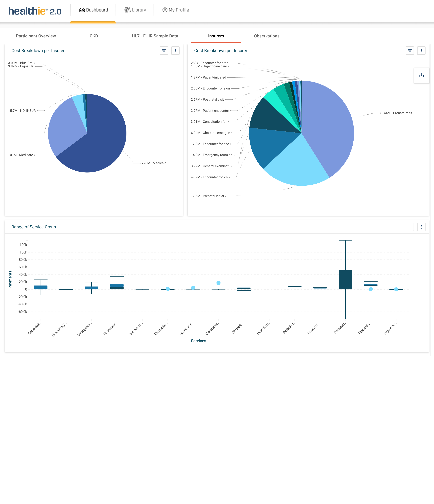Click filter icon on left Cost Breakdown panel
Screen dimensions: 434x504
coord(164,51)
